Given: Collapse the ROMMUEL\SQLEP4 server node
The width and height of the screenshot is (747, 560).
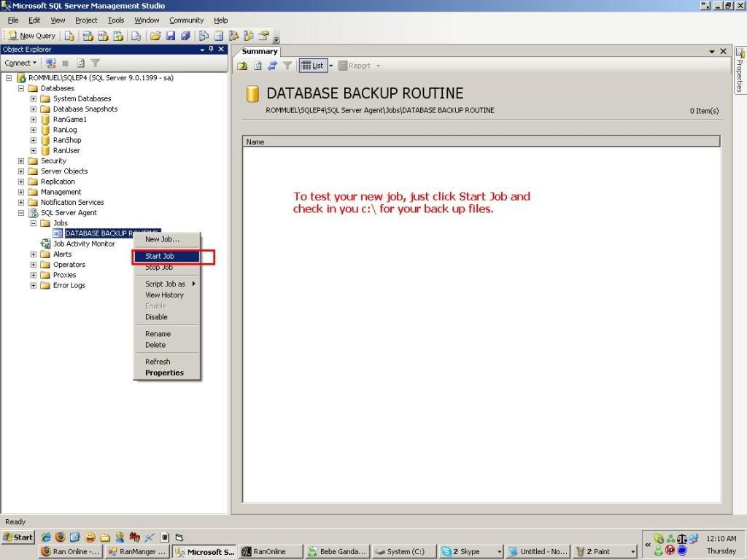Looking at the screenshot, I should 9,77.
